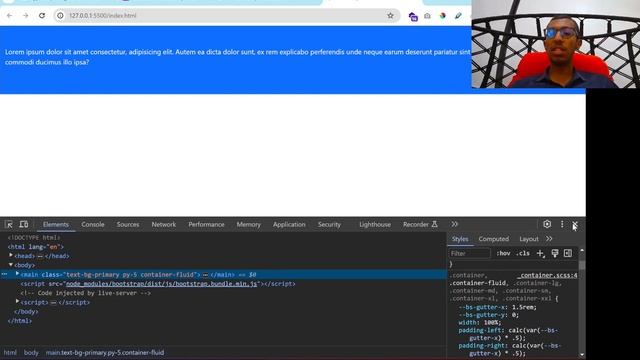Show more sidebar tabs next to Layout
This screenshot has width=640, height=360.
point(549,239)
